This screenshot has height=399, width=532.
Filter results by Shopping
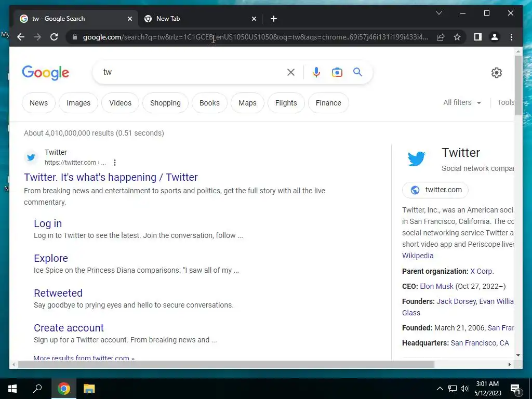[x=165, y=103]
